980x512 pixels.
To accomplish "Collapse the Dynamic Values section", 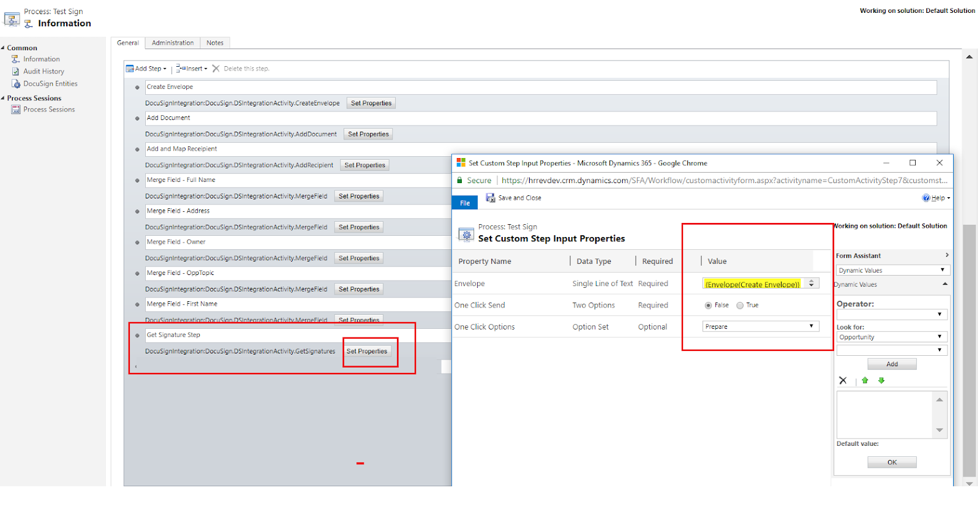I will point(945,284).
